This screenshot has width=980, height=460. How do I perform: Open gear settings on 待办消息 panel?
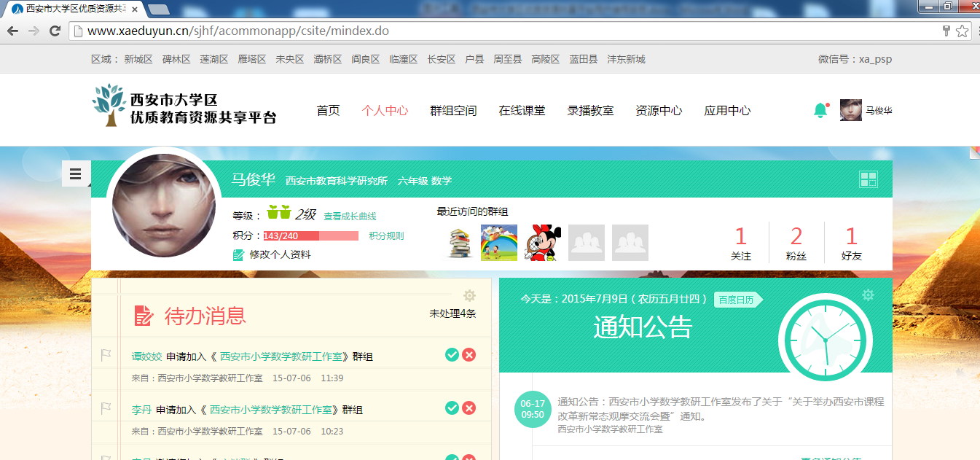470,295
